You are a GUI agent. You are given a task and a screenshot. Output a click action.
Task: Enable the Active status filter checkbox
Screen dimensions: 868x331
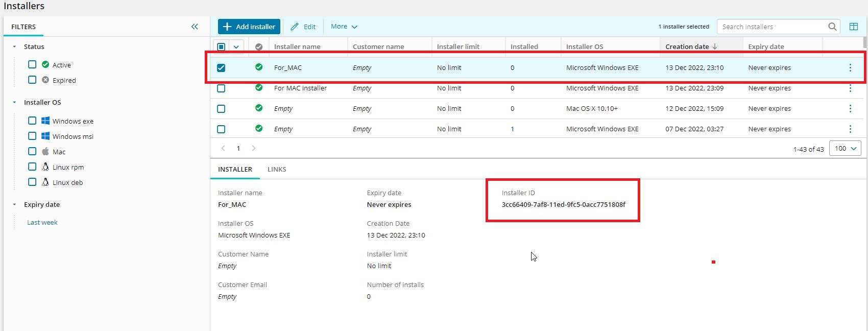pos(32,65)
